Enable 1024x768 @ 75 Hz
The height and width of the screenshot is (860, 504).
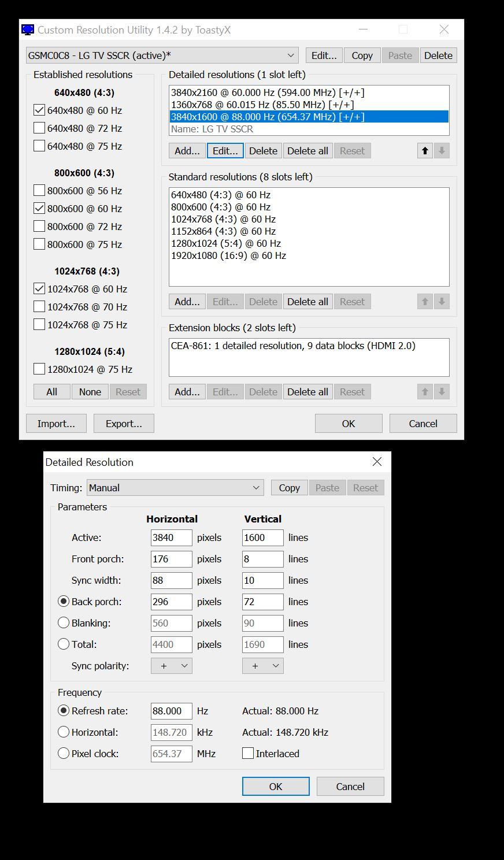pos(39,325)
